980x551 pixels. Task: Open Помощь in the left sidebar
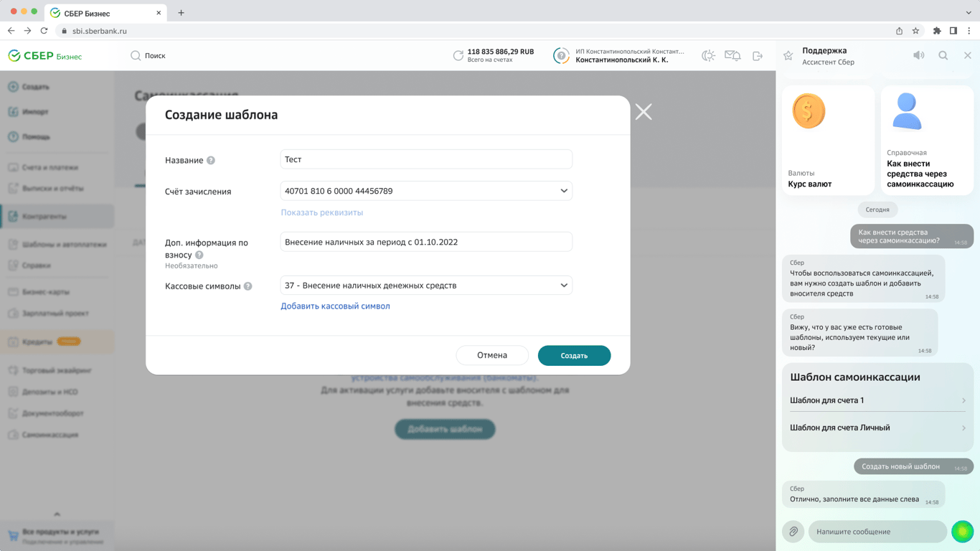tap(29, 137)
